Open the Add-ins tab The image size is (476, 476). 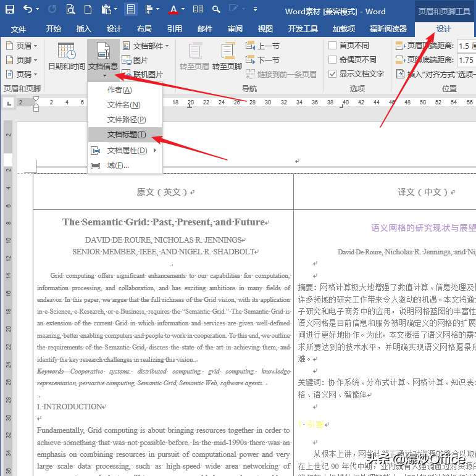(344, 29)
